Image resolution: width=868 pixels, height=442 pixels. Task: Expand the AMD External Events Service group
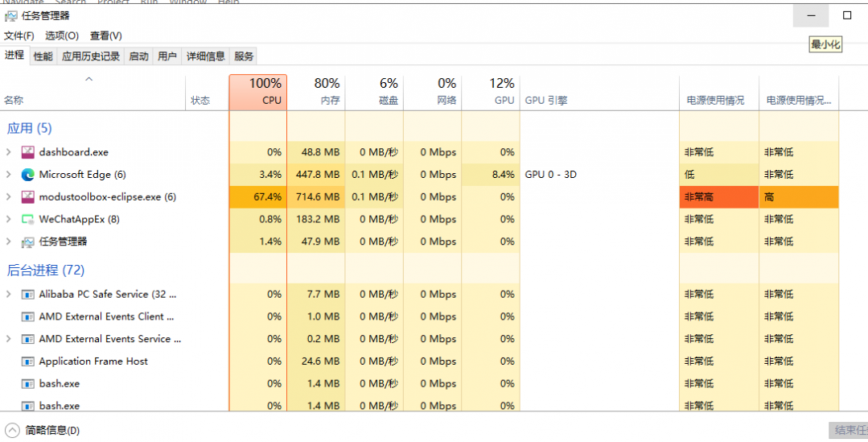click(8, 338)
